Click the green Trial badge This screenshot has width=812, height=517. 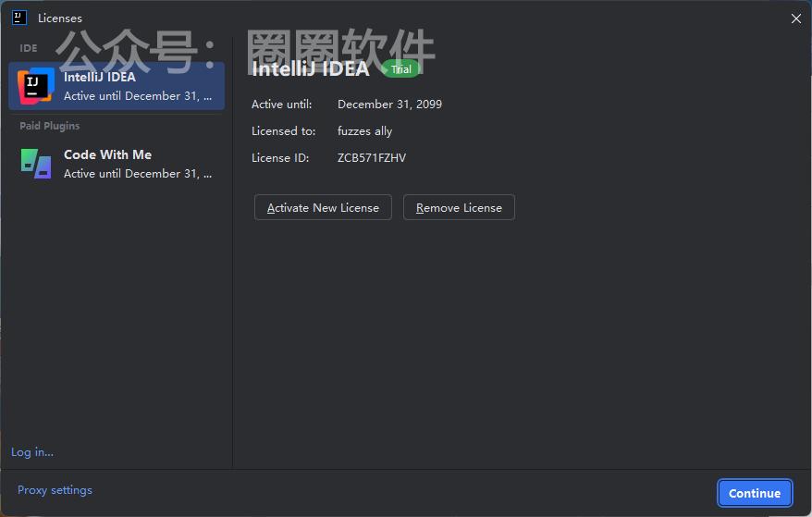point(400,69)
